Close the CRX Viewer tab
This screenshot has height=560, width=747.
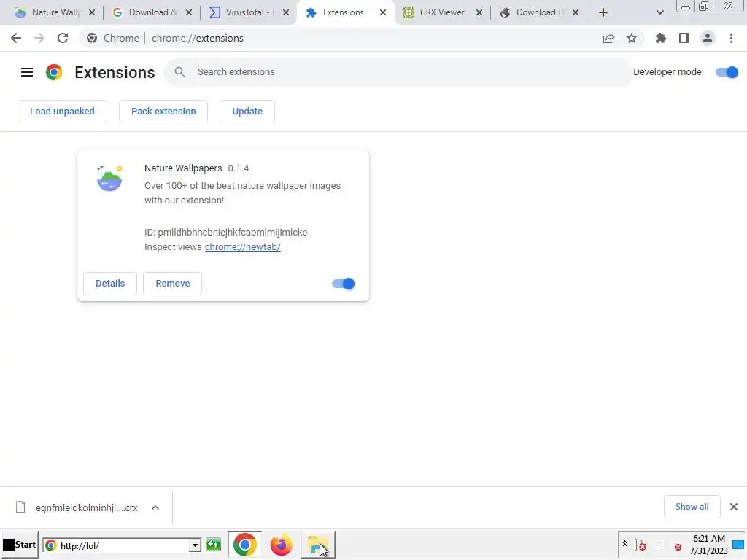click(480, 12)
